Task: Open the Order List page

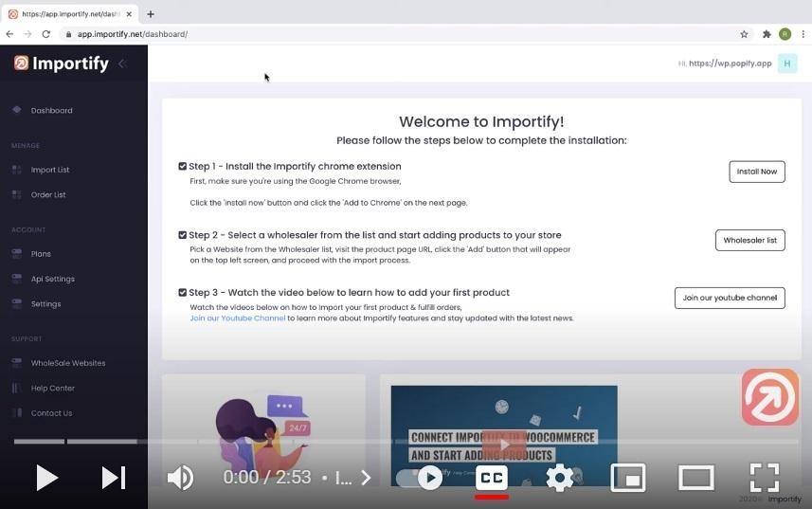Action: coord(48,194)
